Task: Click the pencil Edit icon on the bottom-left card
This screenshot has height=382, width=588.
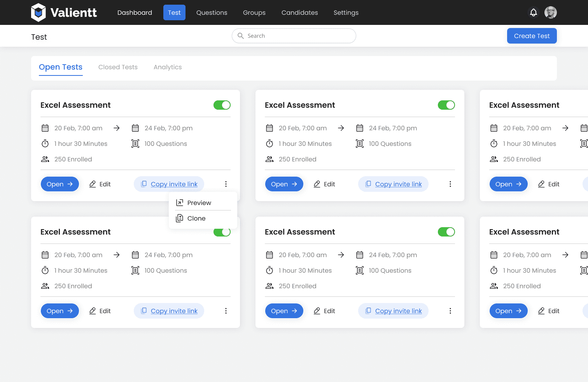Action: 93,311
